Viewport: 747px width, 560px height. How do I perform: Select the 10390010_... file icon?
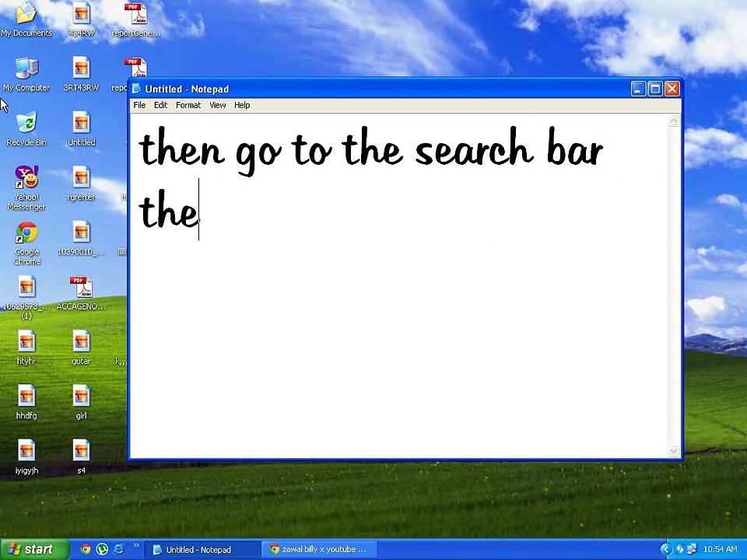click(x=82, y=238)
